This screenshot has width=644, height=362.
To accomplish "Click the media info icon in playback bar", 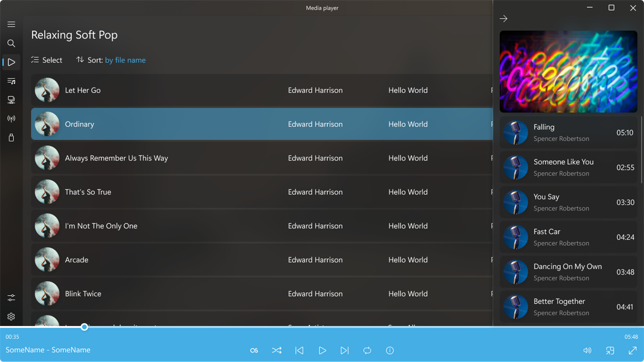I will [390, 351].
